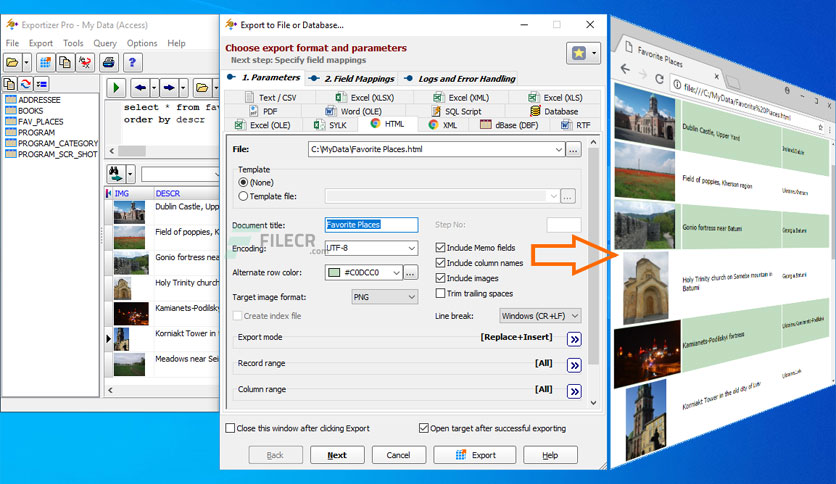
Task: Click the Cancel button
Action: coord(398,455)
